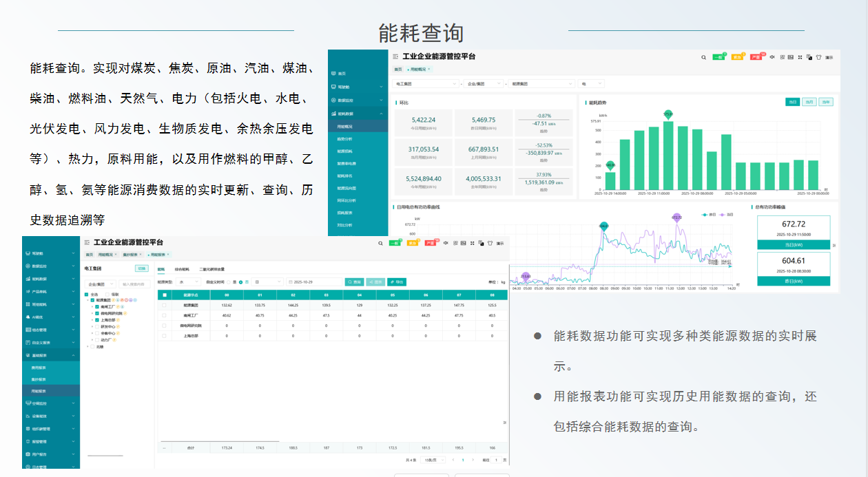
Task: Click the theme shirt icon in top dashboard header
Action: (818, 57)
